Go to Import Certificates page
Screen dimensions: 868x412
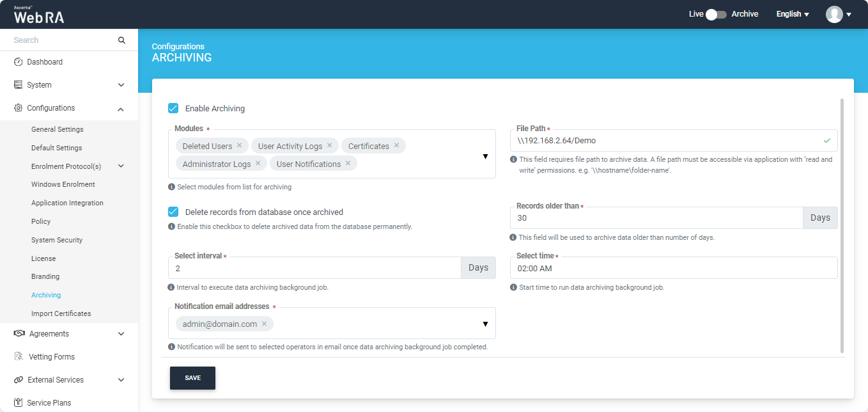pos(61,313)
